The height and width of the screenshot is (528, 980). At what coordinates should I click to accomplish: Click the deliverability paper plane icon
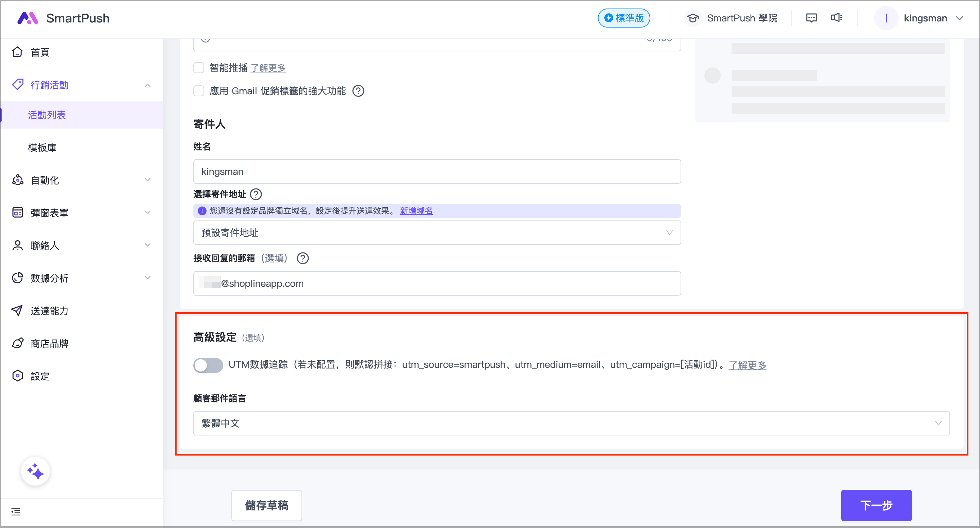pos(17,311)
